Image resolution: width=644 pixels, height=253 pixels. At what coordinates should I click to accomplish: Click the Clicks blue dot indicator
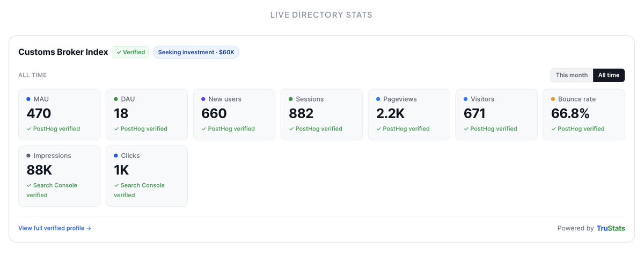click(116, 156)
